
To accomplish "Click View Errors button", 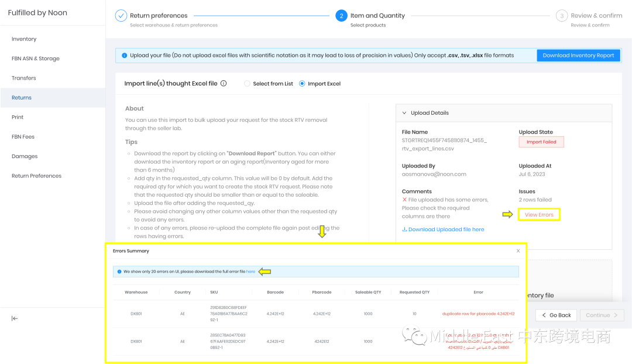I will 540,215.
